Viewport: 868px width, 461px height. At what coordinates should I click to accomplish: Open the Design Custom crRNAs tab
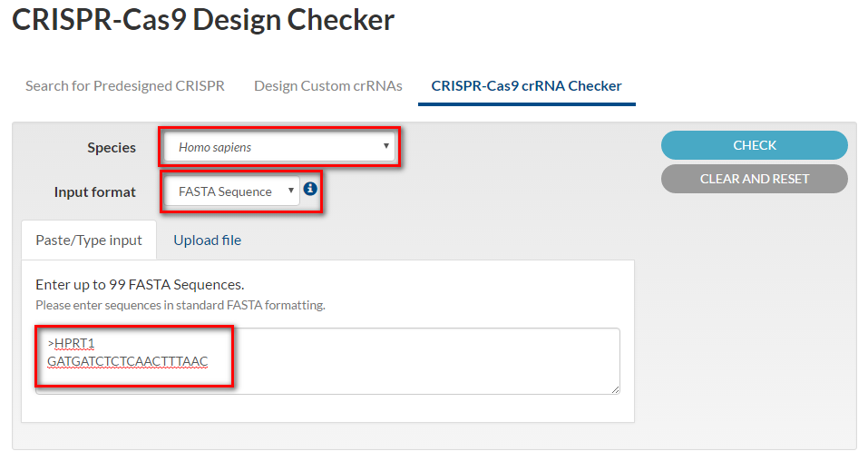pyautogui.click(x=328, y=86)
